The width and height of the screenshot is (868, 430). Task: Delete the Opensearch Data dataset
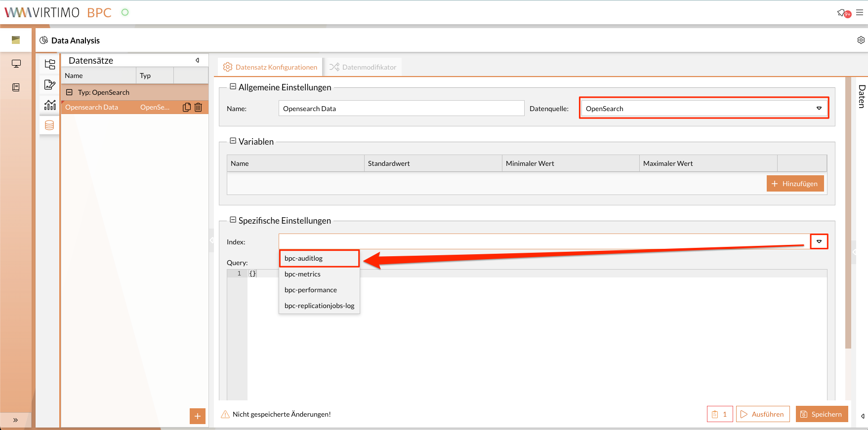pos(198,107)
